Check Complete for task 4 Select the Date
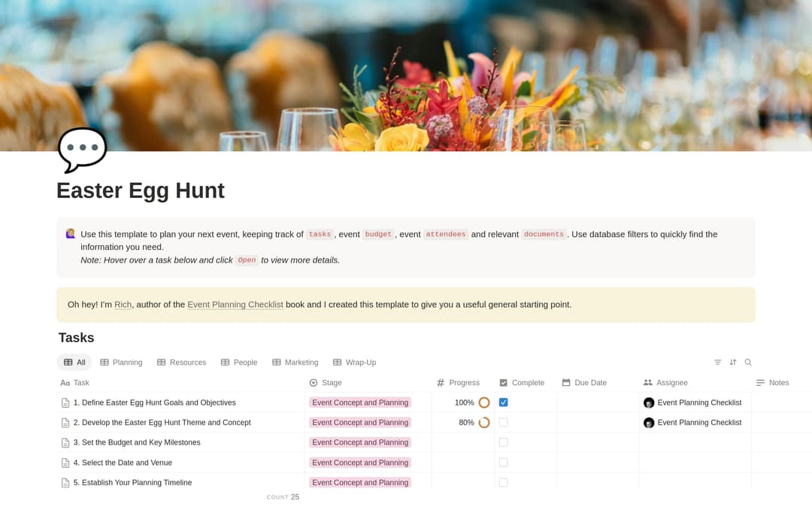This screenshot has height=507, width=812. (503, 463)
